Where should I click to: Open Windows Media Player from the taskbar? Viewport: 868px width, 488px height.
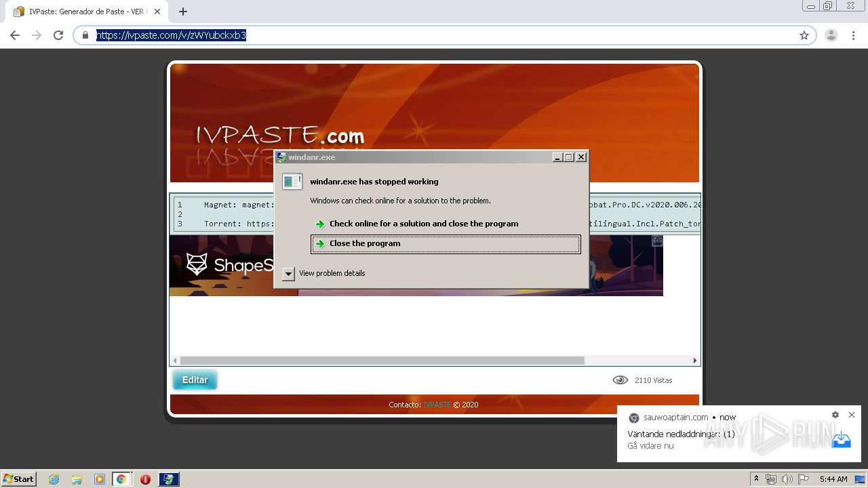[99, 479]
